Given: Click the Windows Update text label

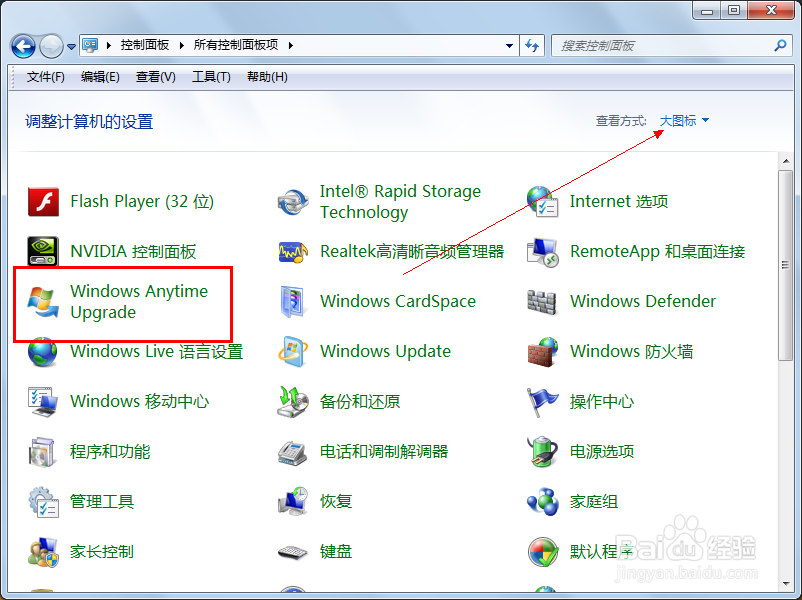Looking at the screenshot, I should click(386, 351).
